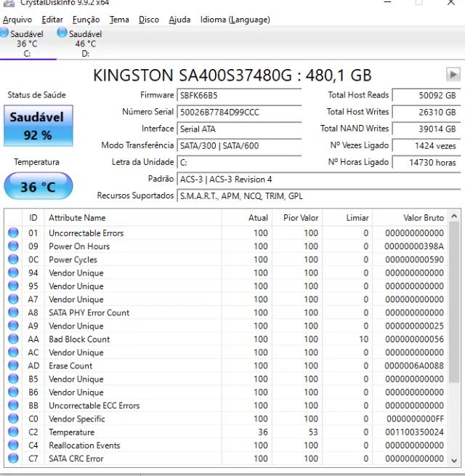Click the status icon of Power Cycles row
The height and width of the screenshot is (476, 465).
(x=13, y=259)
